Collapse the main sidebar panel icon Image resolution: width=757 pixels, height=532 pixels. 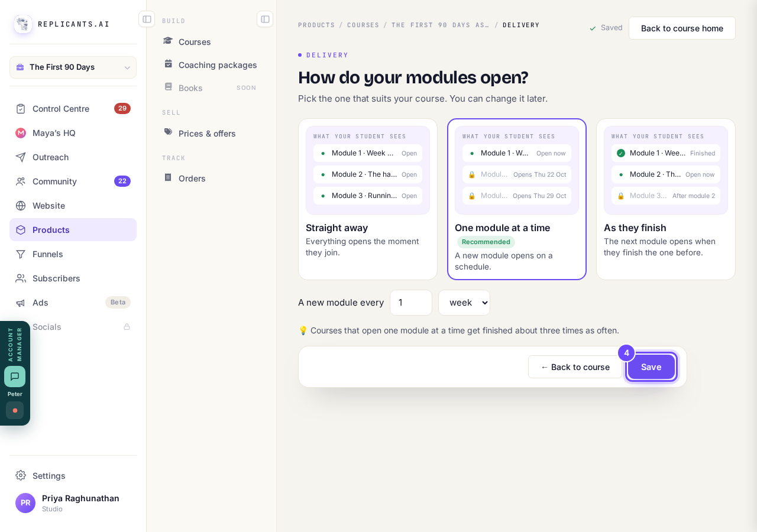coord(147,19)
